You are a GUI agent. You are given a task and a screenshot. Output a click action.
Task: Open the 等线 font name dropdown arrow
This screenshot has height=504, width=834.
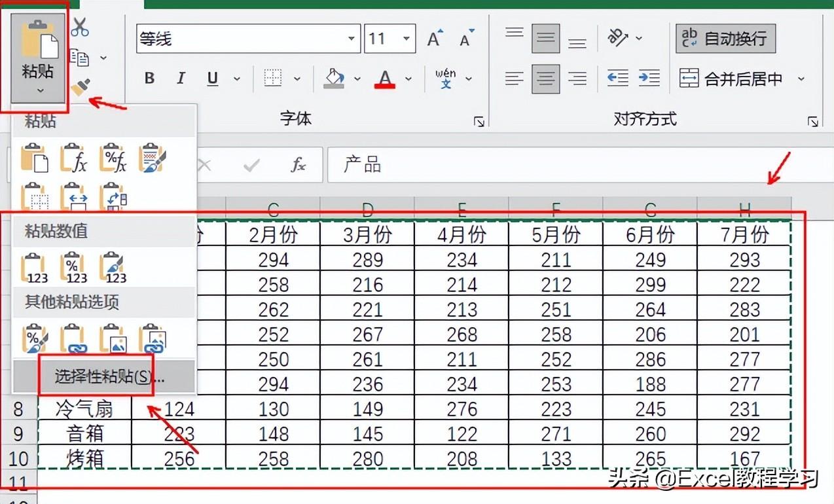[x=352, y=39]
